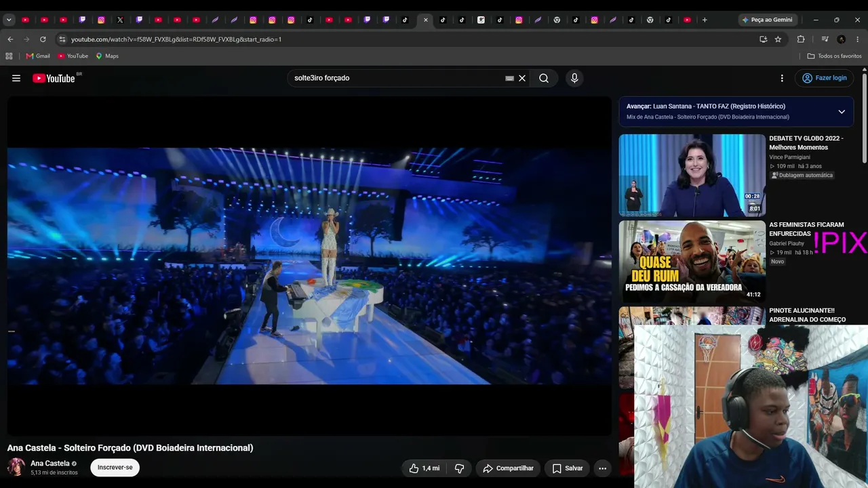Open the YouTube guide hamburger menu
Image resolution: width=868 pixels, height=488 pixels.
(16, 78)
